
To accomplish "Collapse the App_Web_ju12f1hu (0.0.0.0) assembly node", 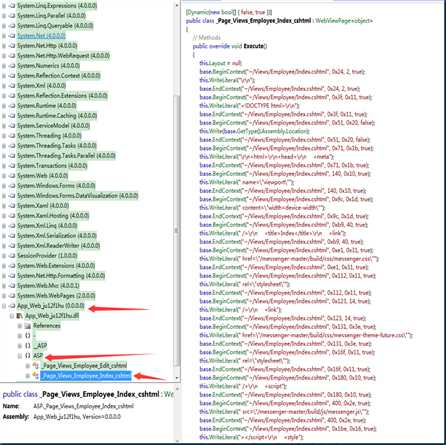I will tap(4, 306).
